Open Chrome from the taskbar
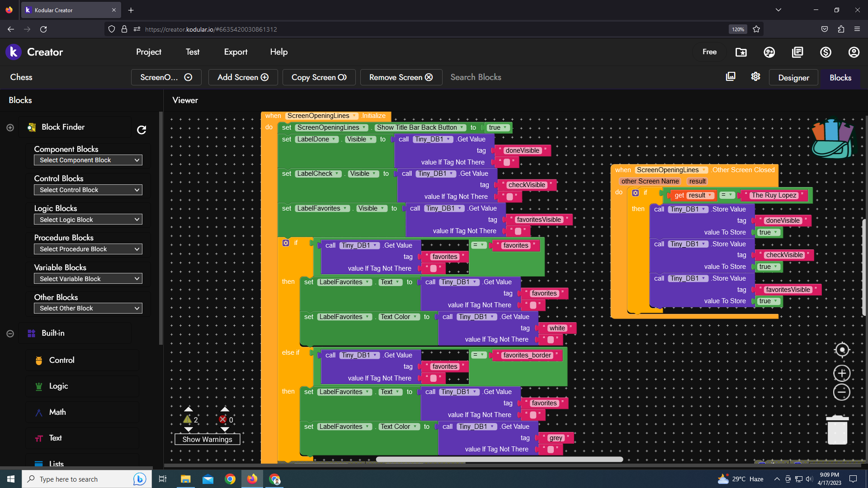Image resolution: width=868 pixels, height=488 pixels. 230,479
